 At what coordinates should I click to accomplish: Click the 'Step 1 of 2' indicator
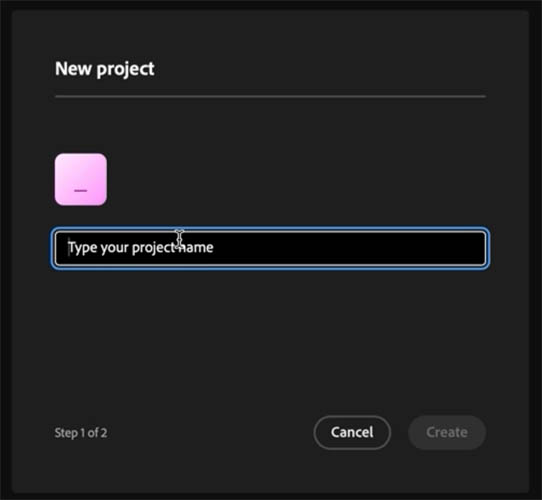(x=81, y=433)
